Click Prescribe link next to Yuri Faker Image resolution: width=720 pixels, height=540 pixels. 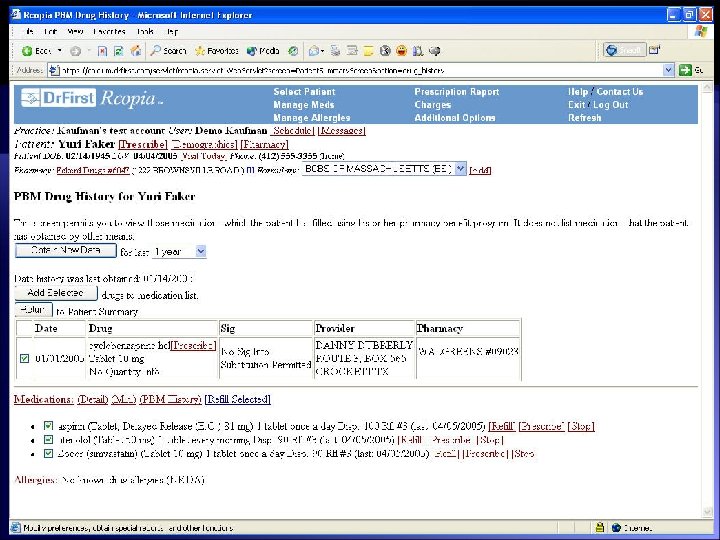(x=143, y=144)
